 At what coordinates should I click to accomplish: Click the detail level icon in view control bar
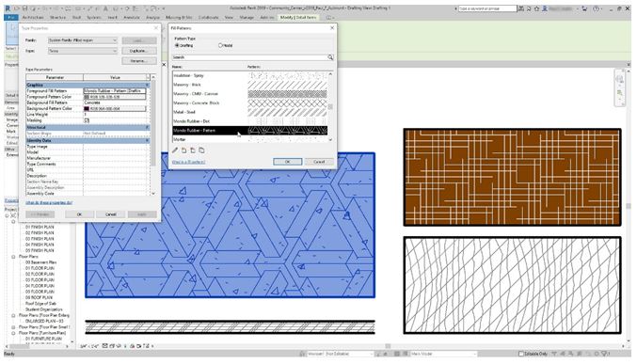tap(104, 346)
